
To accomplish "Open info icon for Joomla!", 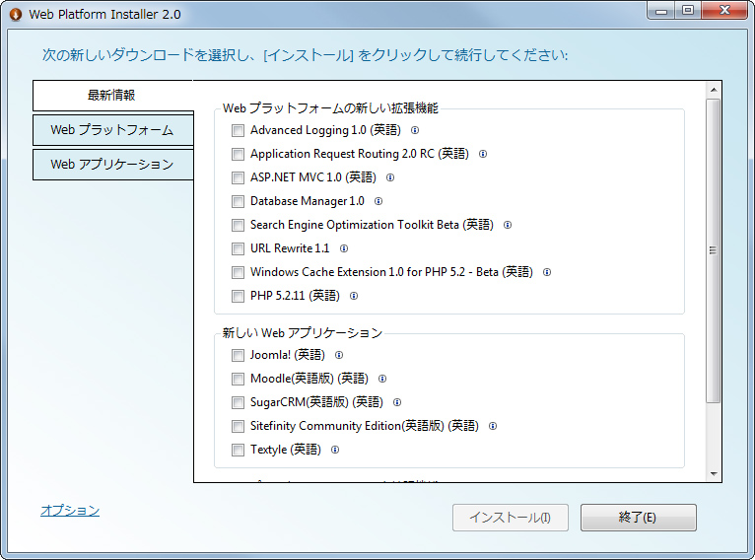I will coord(339,355).
